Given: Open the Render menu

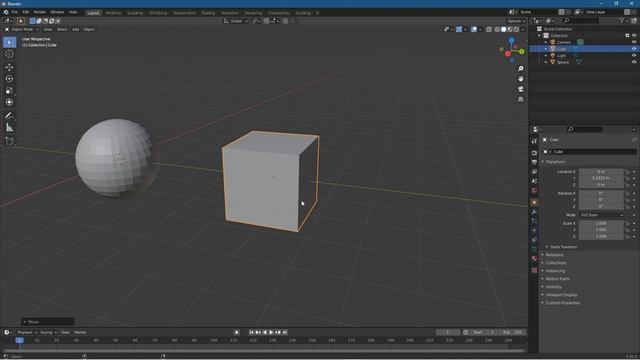Looking at the screenshot, I should pyautogui.click(x=40, y=12).
